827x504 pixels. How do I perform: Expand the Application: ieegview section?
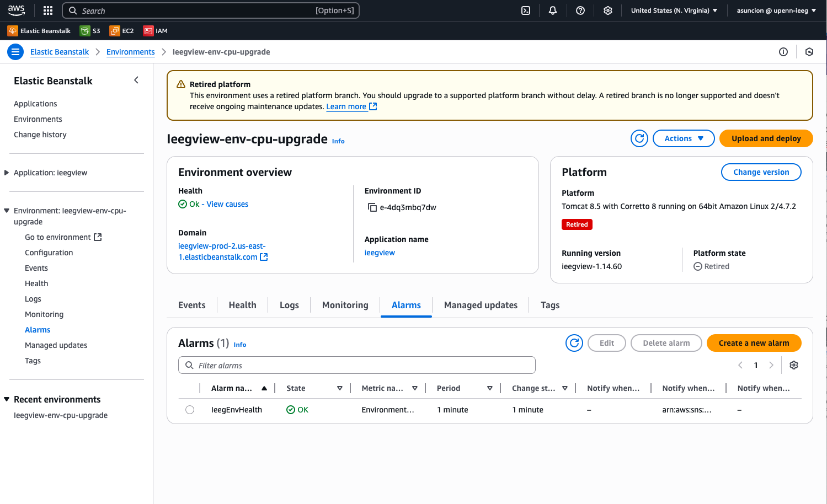click(x=7, y=173)
